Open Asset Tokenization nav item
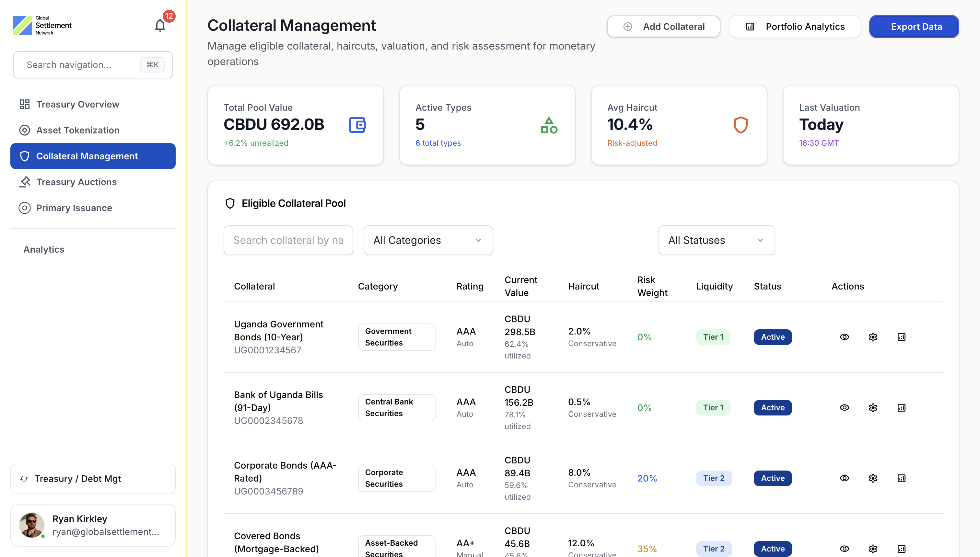 pyautogui.click(x=78, y=130)
